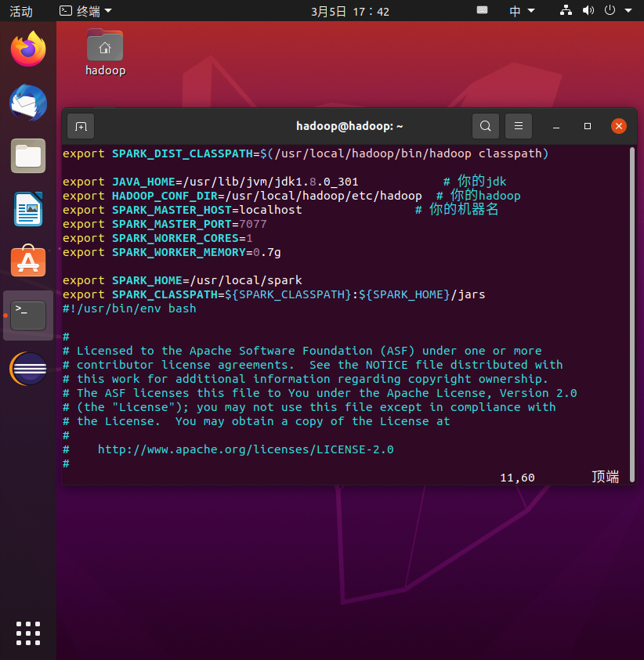Image resolution: width=644 pixels, height=660 pixels.
Task: Click the 'The ASF licenses this file' line
Action: 320,393
